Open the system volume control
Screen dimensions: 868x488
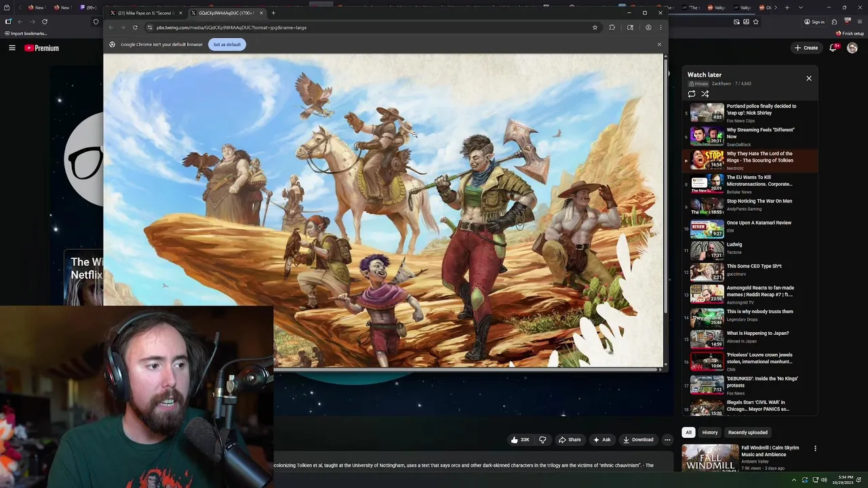click(824, 480)
